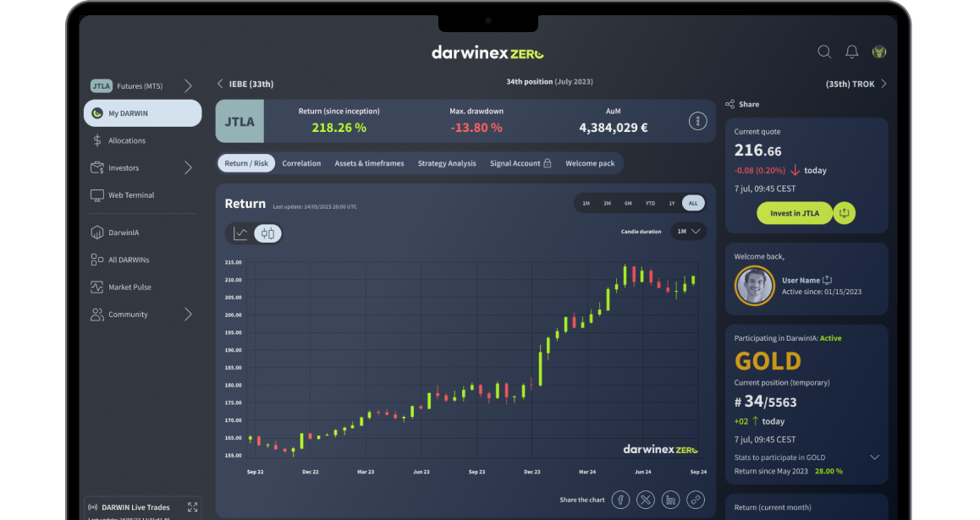This screenshot has height=520, width=980.
Task: Open My DARWIN in sidebar
Action: click(x=142, y=113)
